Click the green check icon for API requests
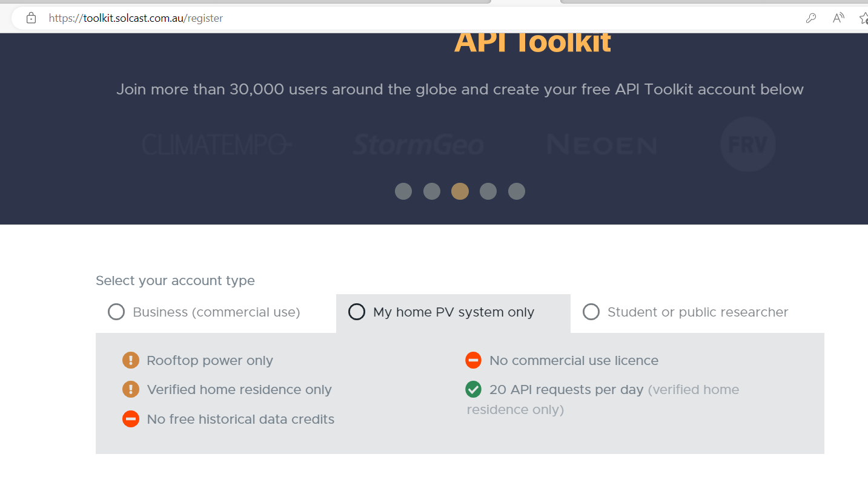 473,390
